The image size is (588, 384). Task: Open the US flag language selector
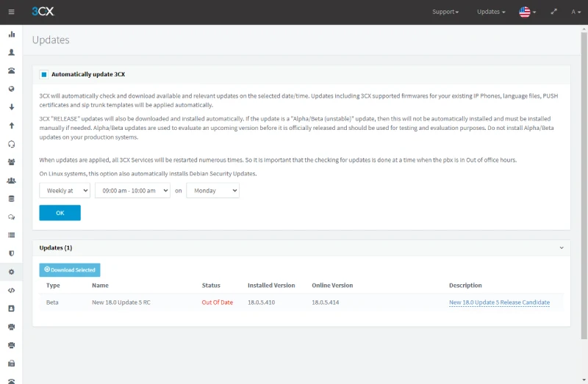point(527,12)
